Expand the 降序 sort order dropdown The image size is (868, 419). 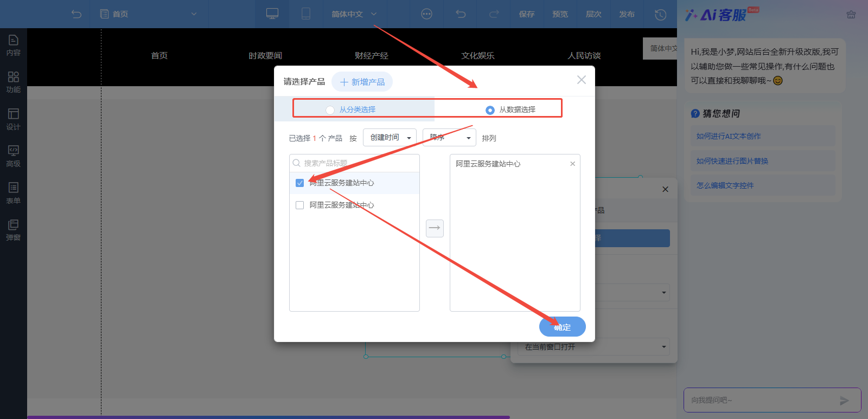(449, 138)
